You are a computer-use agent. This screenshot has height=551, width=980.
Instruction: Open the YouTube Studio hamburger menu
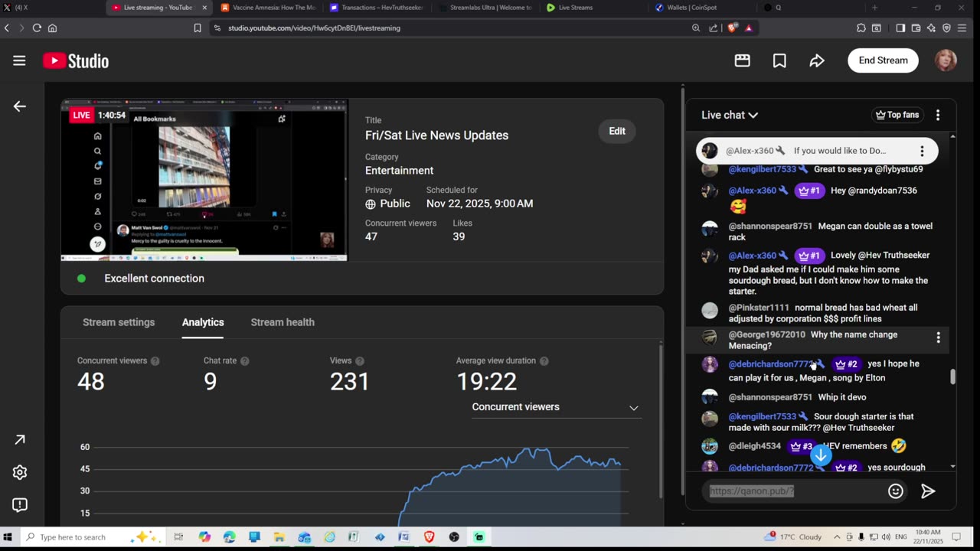tap(19, 60)
